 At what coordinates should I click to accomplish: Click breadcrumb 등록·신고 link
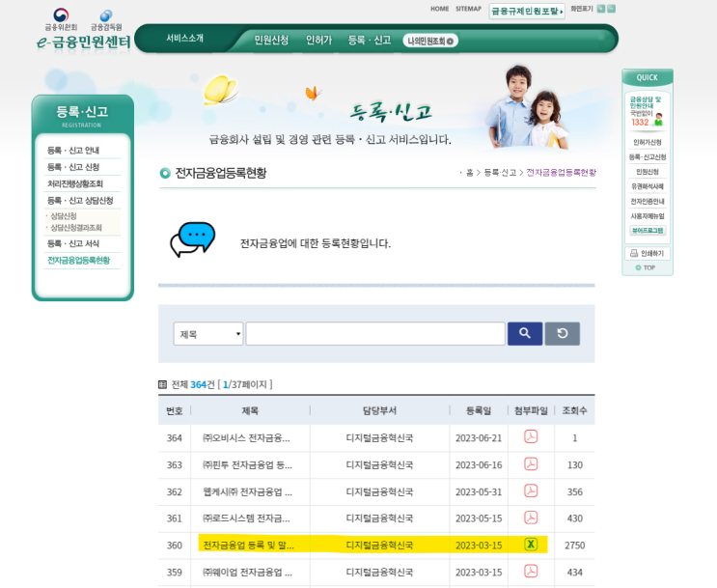tap(500, 173)
